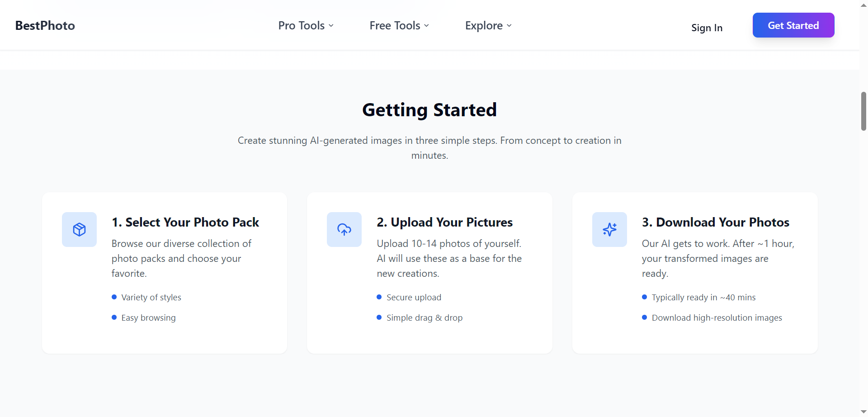Open the Explore dropdown menu
This screenshot has width=868, height=417.
tap(488, 26)
